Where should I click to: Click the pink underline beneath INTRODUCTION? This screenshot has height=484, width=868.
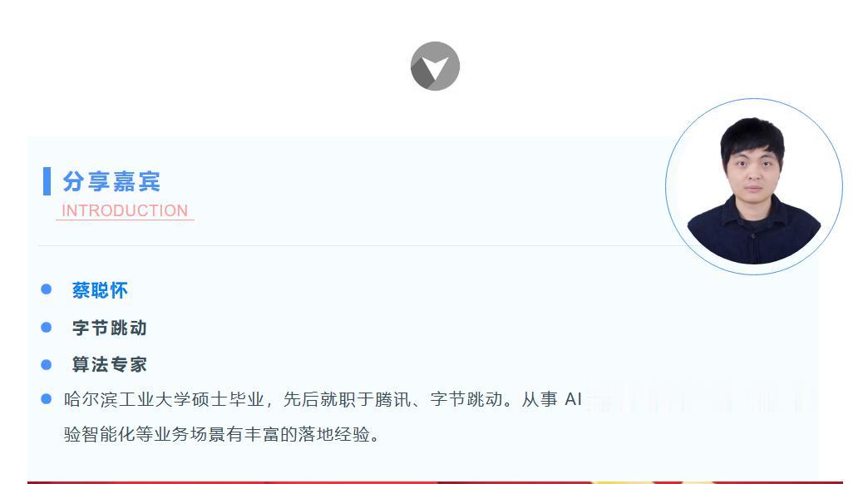pos(125,220)
